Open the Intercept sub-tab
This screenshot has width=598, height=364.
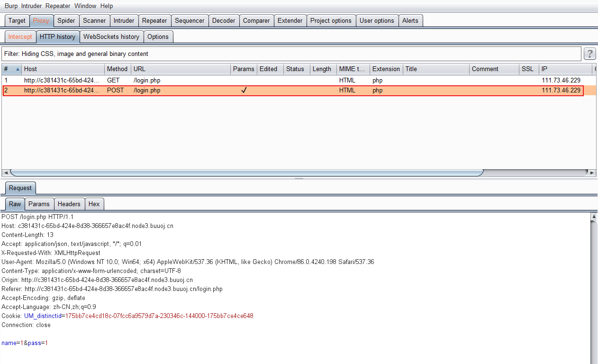tap(20, 36)
